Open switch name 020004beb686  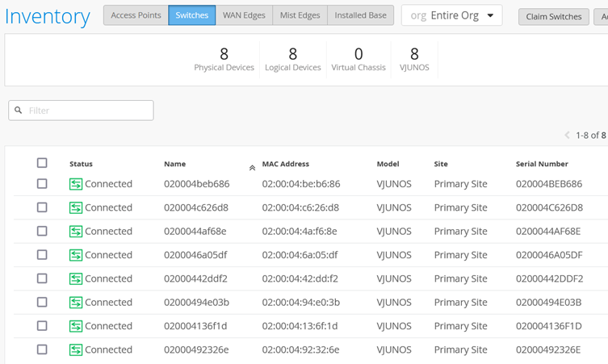click(196, 184)
